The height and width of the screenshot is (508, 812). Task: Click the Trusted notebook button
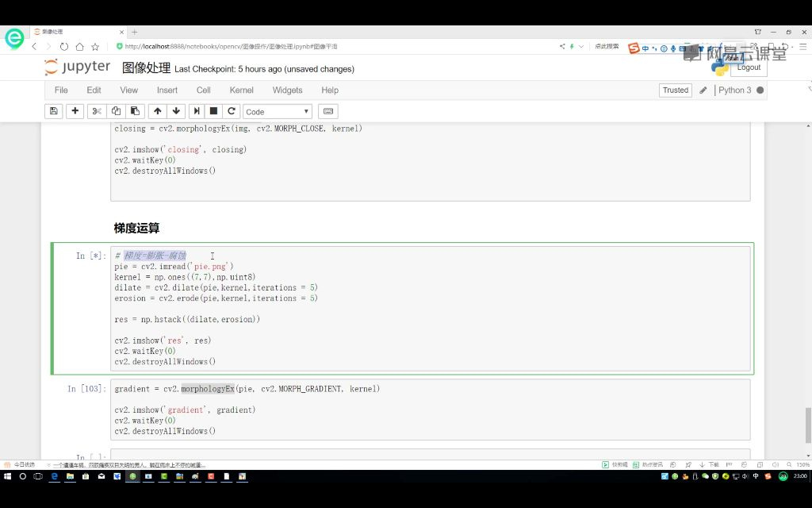676,90
